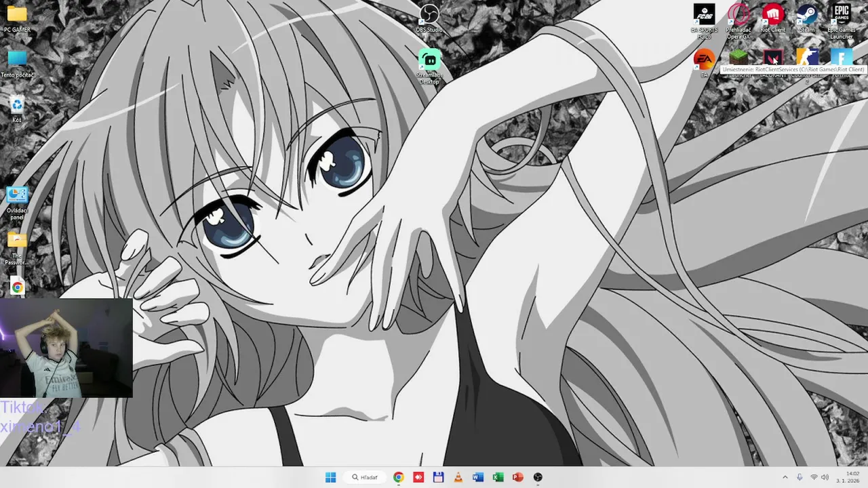Viewport: 868px width, 488px height.
Task: Open Microsoft Word from the taskbar
Action: 478,477
